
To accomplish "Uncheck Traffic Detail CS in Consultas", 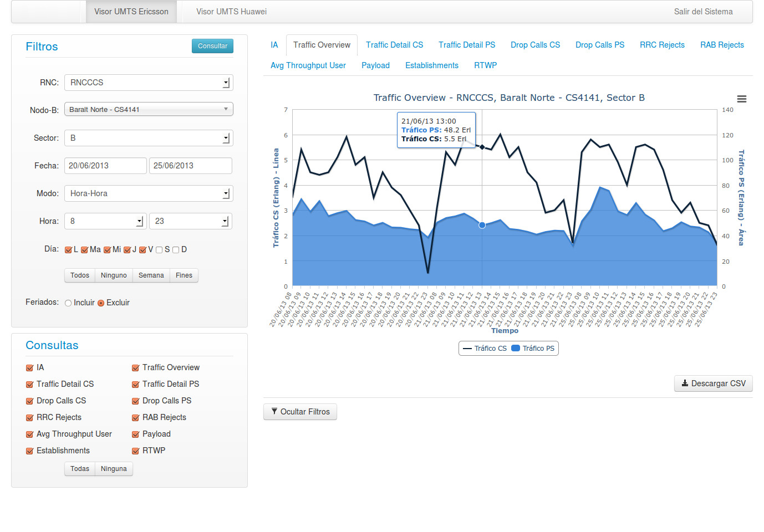I will (x=29, y=385).
